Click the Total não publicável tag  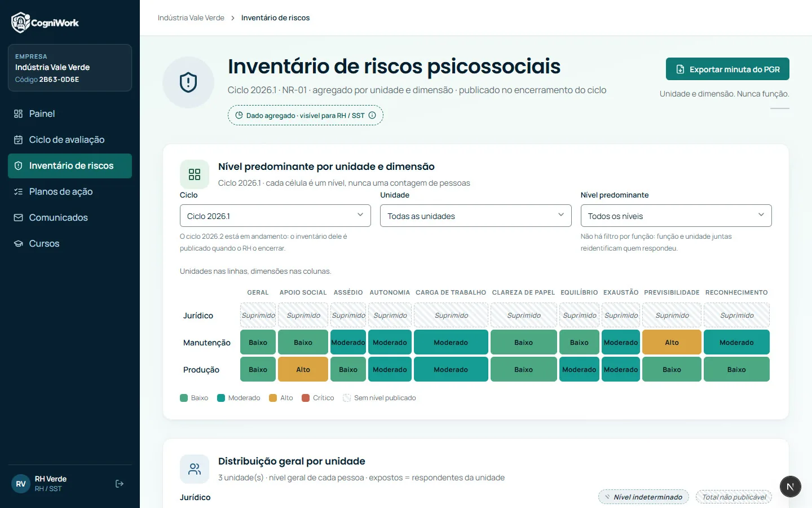(734, 497)
